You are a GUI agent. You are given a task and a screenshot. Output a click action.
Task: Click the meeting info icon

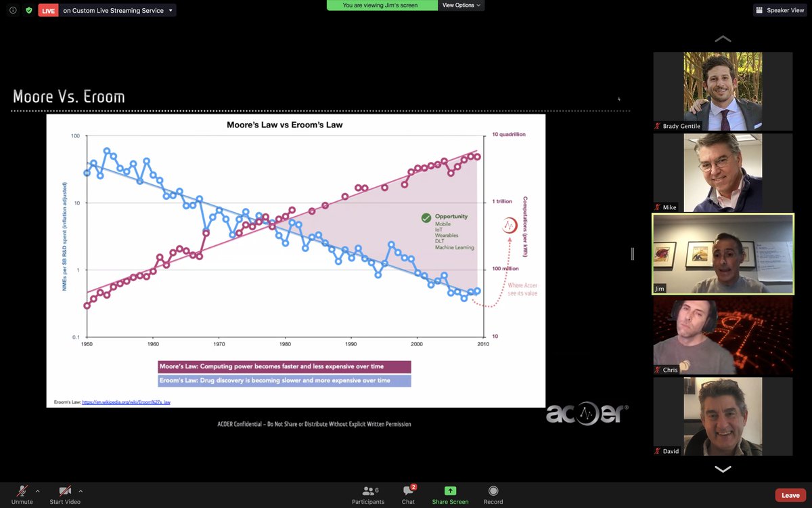[13, 10]
